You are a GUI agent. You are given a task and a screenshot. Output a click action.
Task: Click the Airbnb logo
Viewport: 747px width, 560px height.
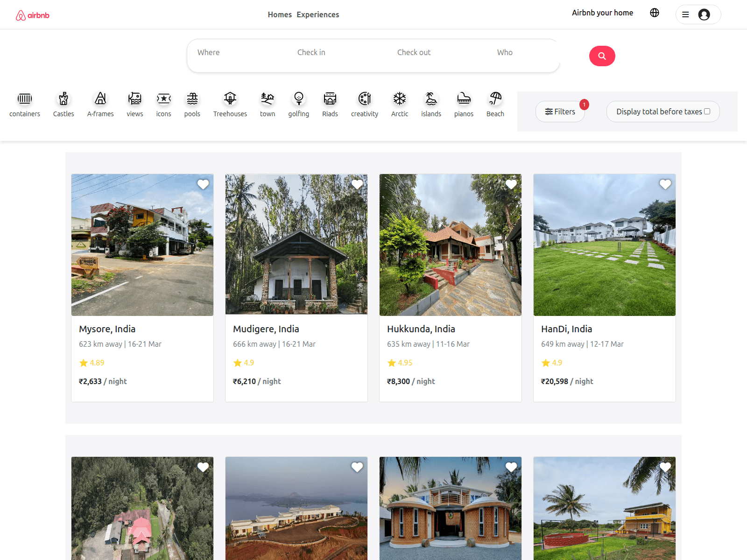(x=33, y=15)
